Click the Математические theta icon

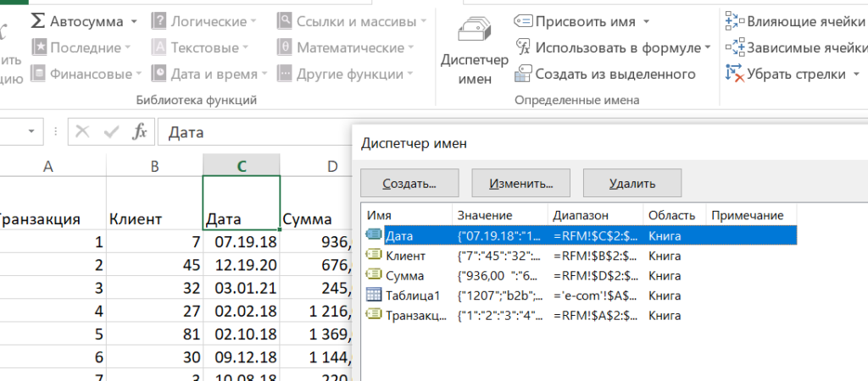285,47
